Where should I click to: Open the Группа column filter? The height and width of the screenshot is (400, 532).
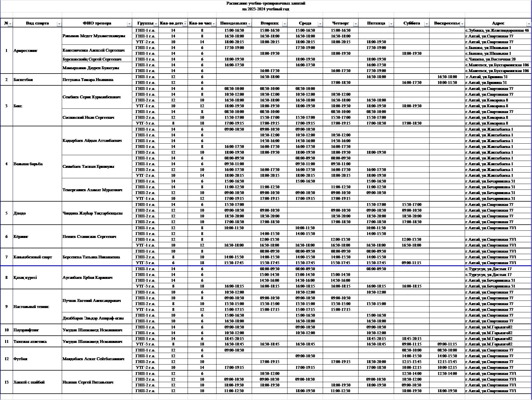156,24
